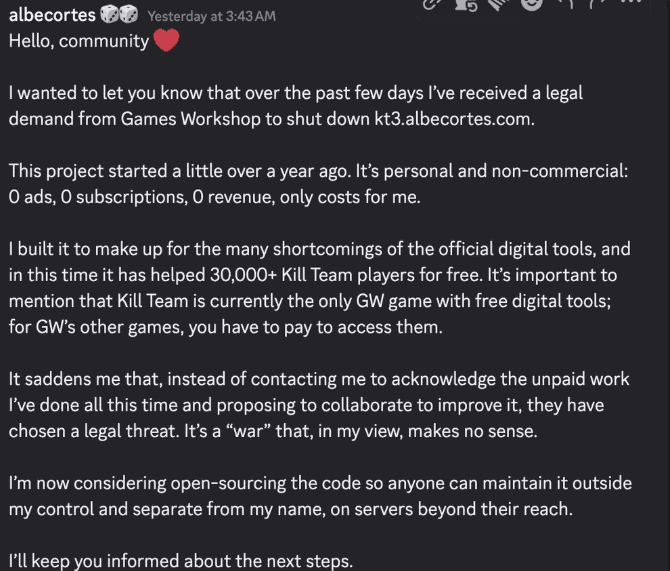Click the open-sourcing the code paragraph
Viewport: 670px width, 571px height.
pyautogui.click(x=320, y=497)
